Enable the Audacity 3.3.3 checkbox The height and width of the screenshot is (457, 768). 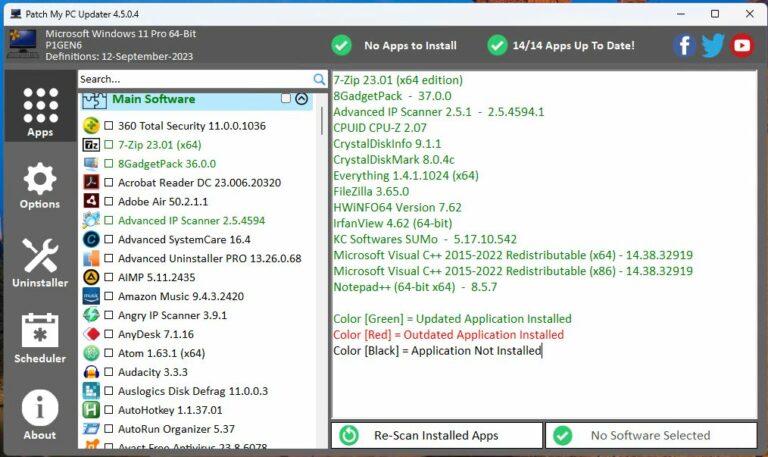click(108, 372)
